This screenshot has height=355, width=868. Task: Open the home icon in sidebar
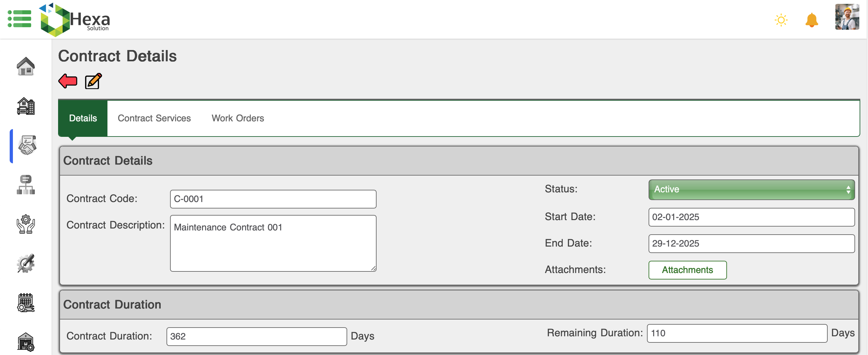click(x=25, y=66)
